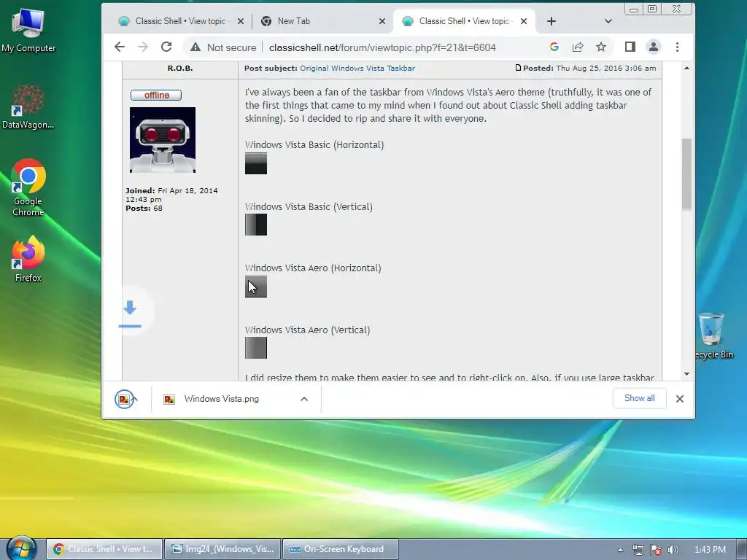Click the page scroll up arrow
The width and height of the screenshot is (747, 560).
[686, 68]
